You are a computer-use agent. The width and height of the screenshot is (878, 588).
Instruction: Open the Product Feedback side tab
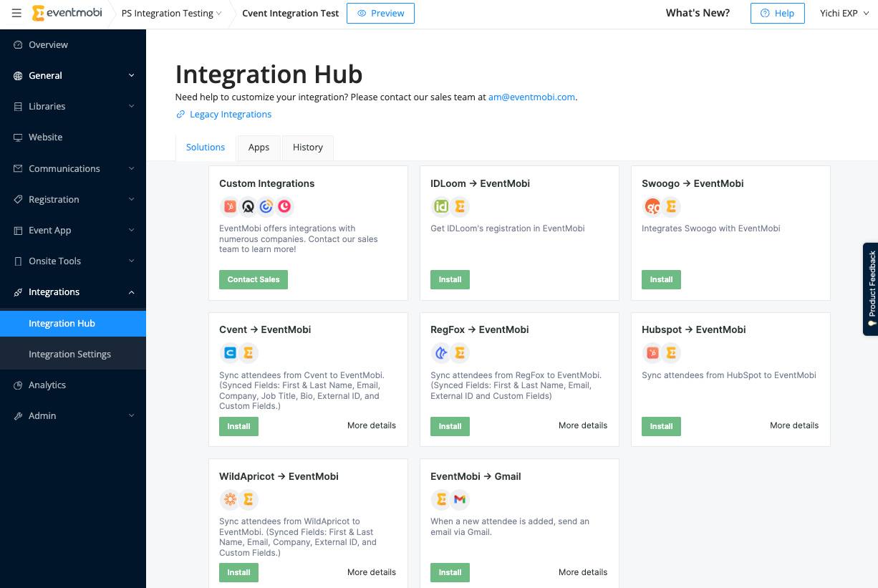point(871,289)
